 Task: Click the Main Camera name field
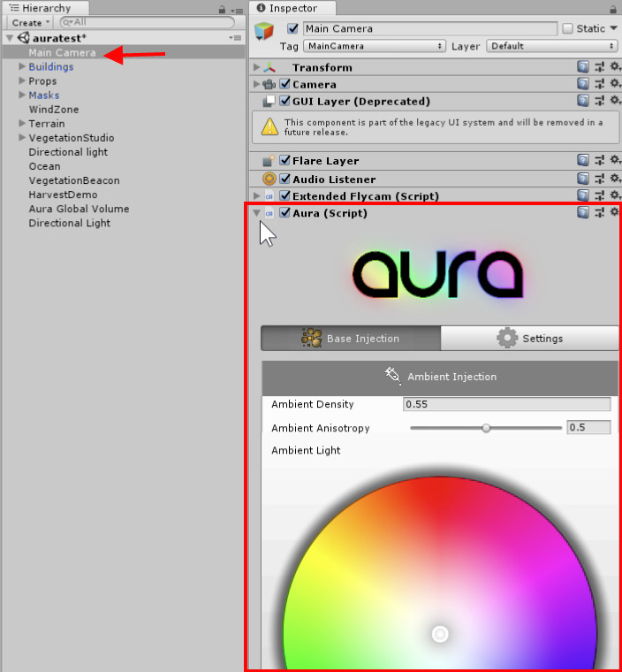click(430, 28)
